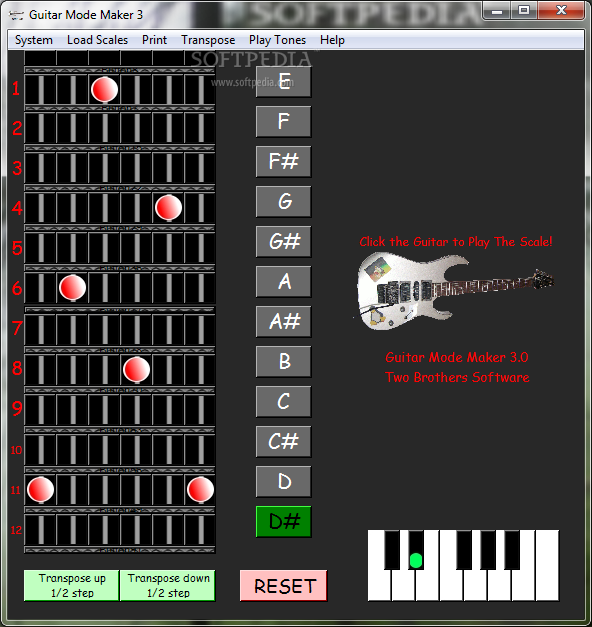
Task: Open the Load Scales menu
Action: (97, 40)
